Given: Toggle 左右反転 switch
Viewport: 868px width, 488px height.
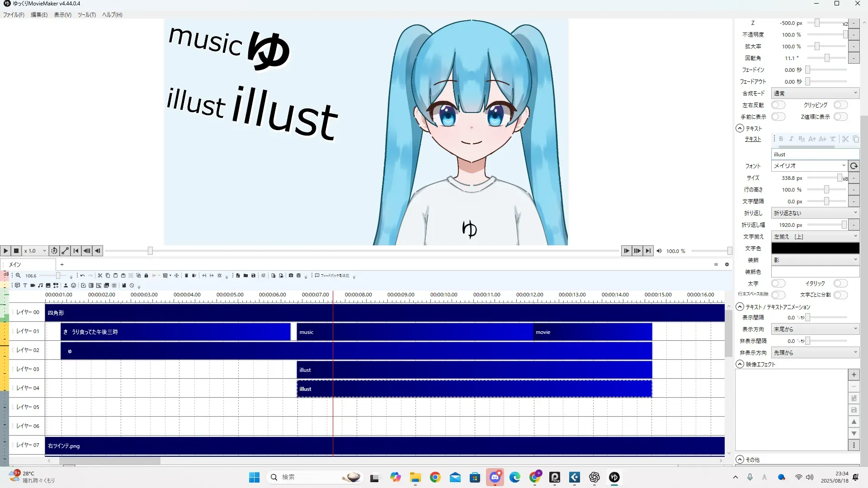Looking at the screenshot, I should click(x=778, y=105).
